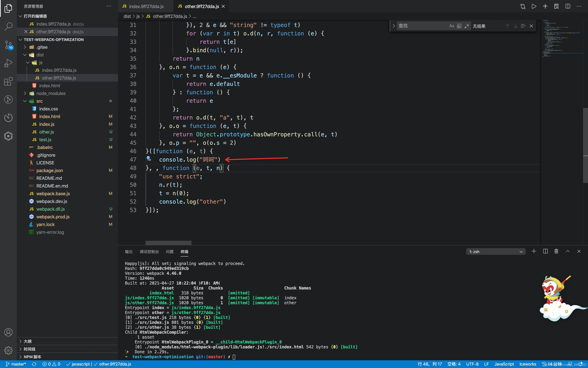Open webpack.prod.js in the file tree
The width and height of the screenshot is (588, 368).
click(x=53, y=217)
